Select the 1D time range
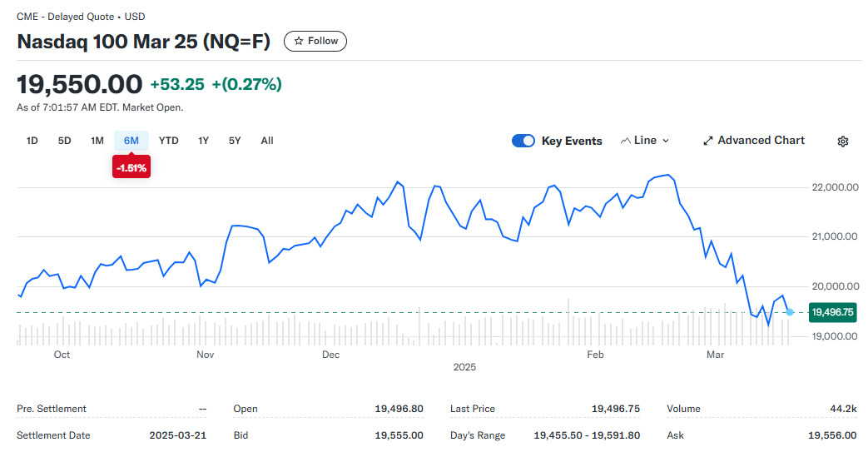The height and width of the screenshot is (452, 868). click(32, 141)
